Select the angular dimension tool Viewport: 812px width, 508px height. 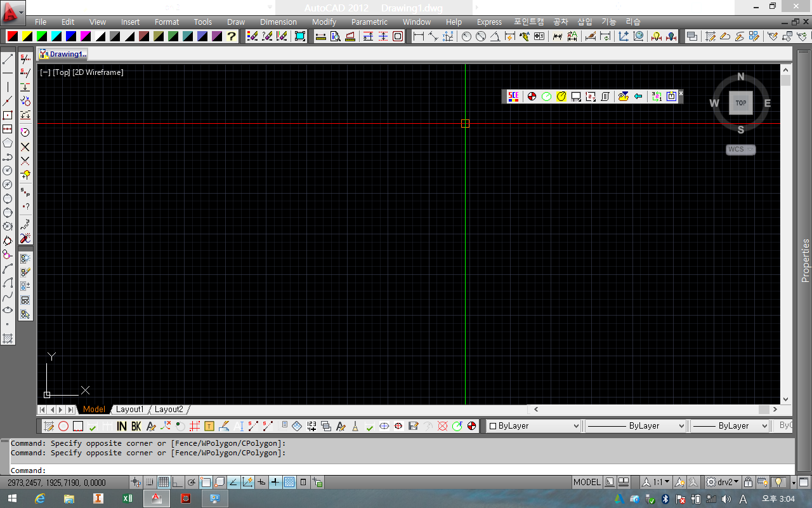(x=495, y=36)
